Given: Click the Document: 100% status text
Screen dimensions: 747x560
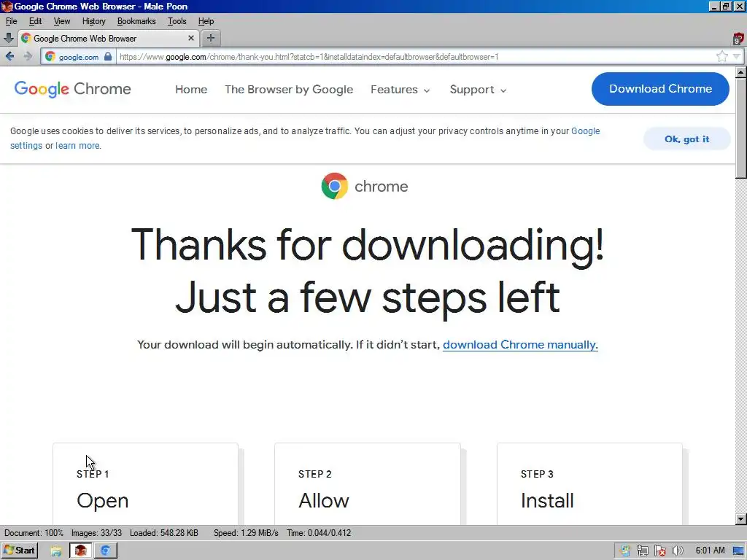Looking at the screenshot, I should pyautogui.click(x=34, y=533).
